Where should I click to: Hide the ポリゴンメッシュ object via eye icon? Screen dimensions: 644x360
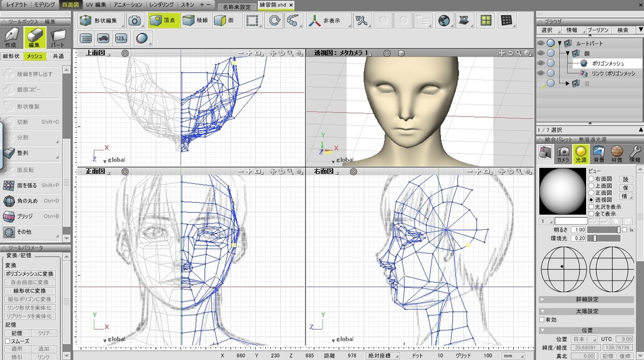[541, 63]
